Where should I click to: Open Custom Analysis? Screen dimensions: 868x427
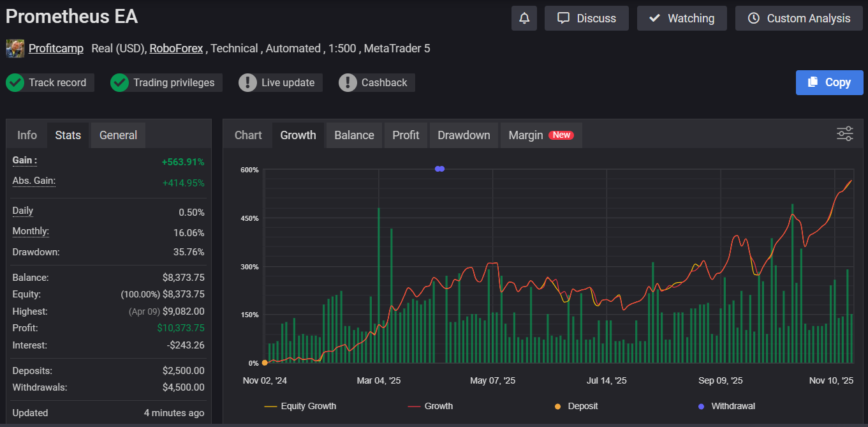pyautogui.click(x=799, y=19)
